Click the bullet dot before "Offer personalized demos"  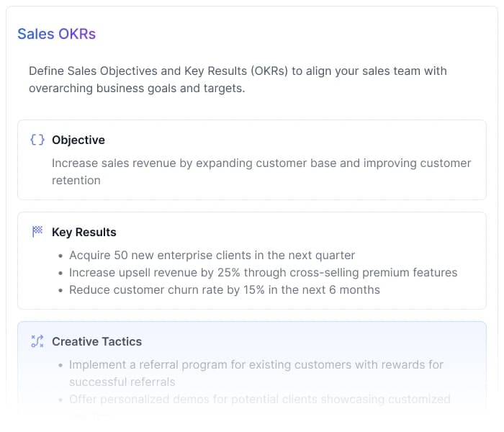click(60, 400)
